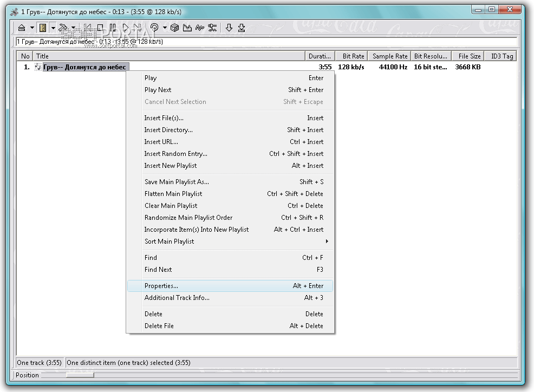Open the dropdown arrow beside the eject icon
The width and height of the screenshot is (534, 392).
click(32, 28)
